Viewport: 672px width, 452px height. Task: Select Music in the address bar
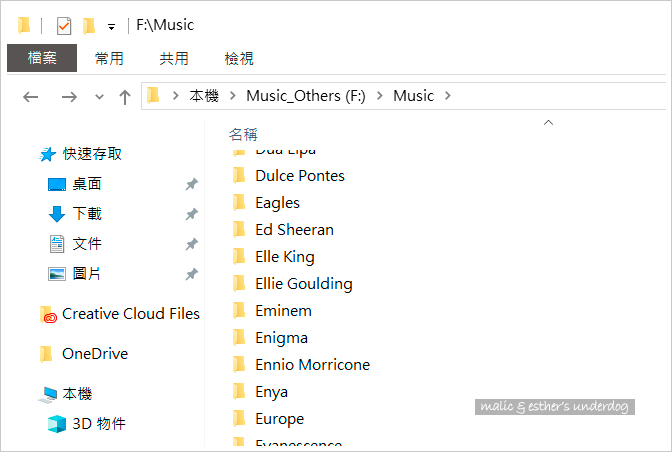pos(414,96)
